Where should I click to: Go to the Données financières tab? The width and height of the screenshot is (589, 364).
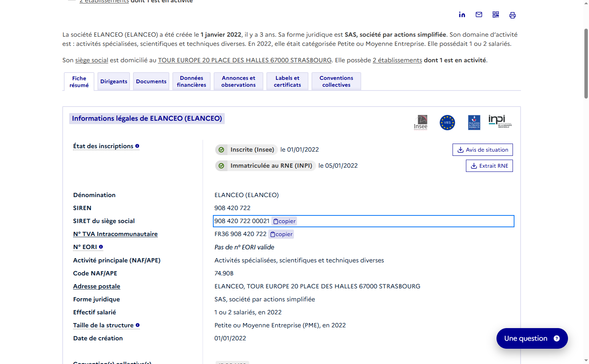pos(191,81)
